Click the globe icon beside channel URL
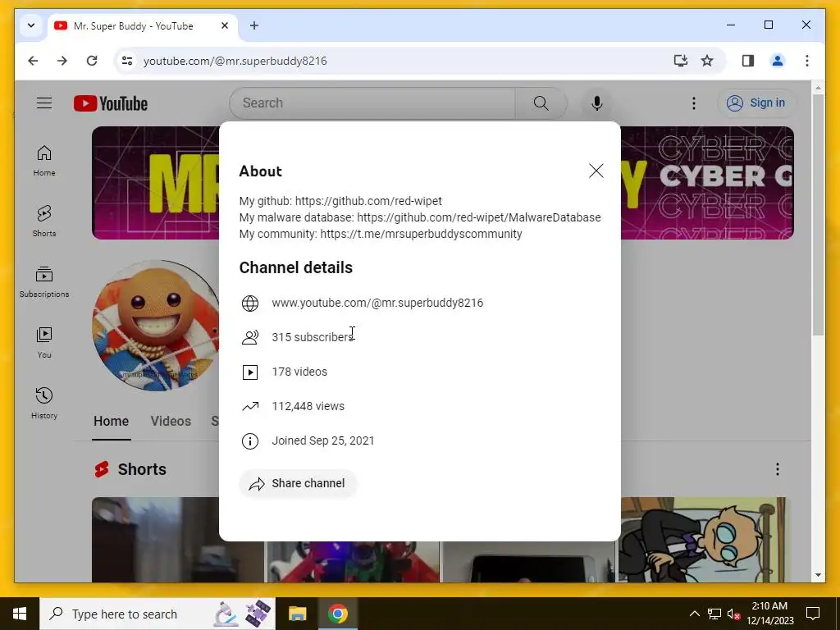The image size is (840, 630). click(x=249, y=304)
